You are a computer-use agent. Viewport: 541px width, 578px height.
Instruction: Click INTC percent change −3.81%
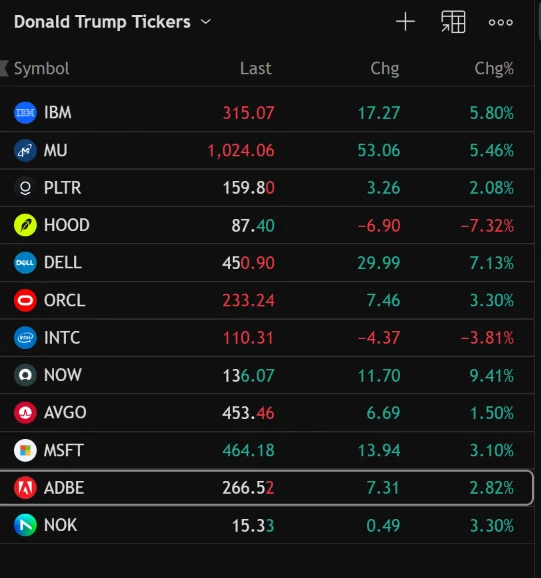click(487, 338)
